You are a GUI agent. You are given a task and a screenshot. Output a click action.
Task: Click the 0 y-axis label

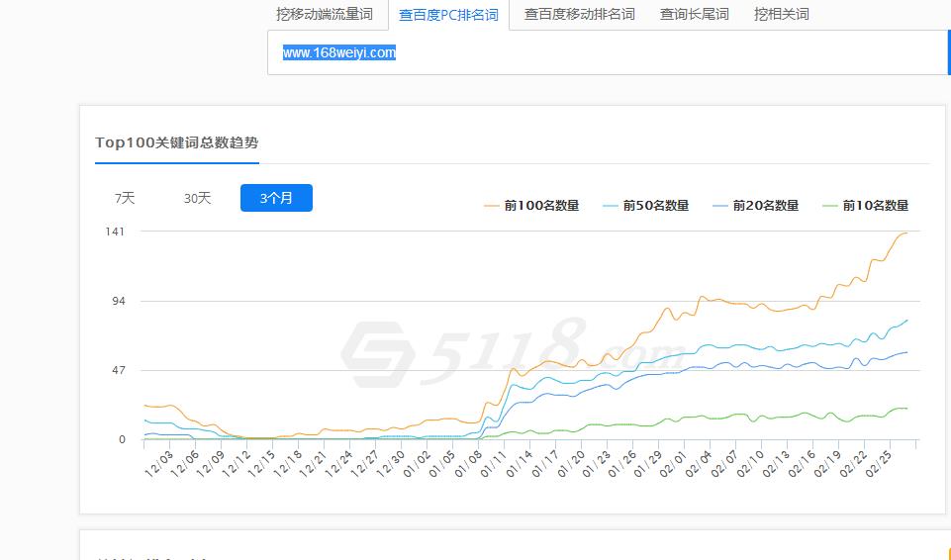(x=122, y=440)
